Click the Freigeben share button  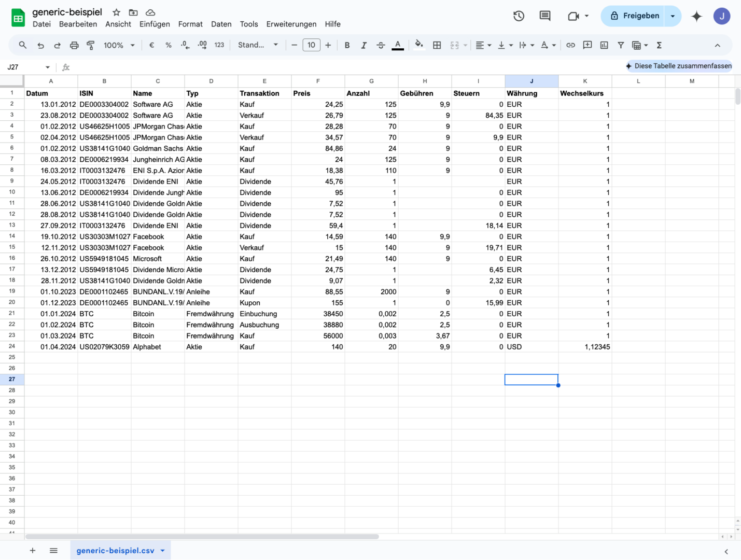click(634, 16)
